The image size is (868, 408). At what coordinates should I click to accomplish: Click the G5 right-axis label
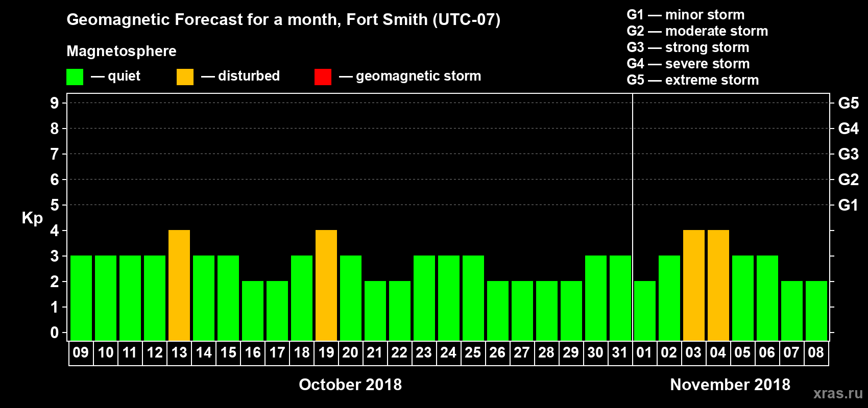[849, 103]
